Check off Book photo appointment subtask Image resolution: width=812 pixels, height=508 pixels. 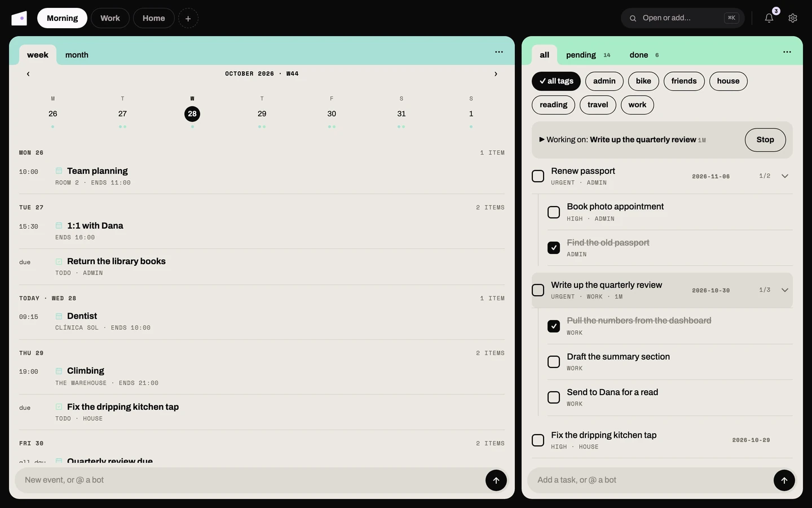(x=554, y=212)
